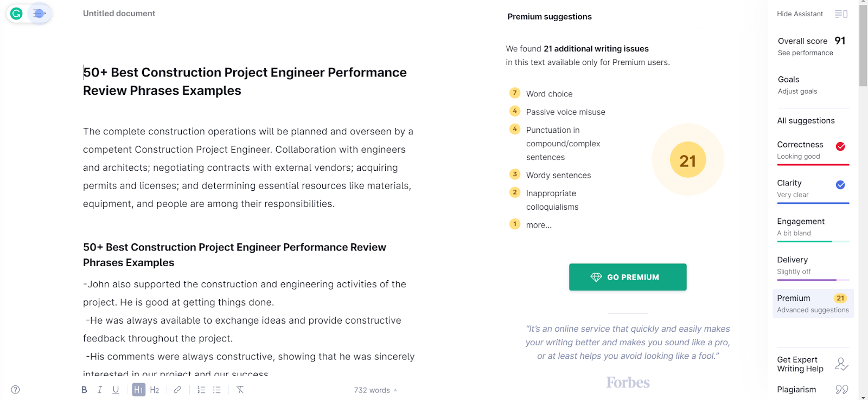Open help via the question mark icon
Image resolution: width=868 pixels, height=400 pixels.
16,390
